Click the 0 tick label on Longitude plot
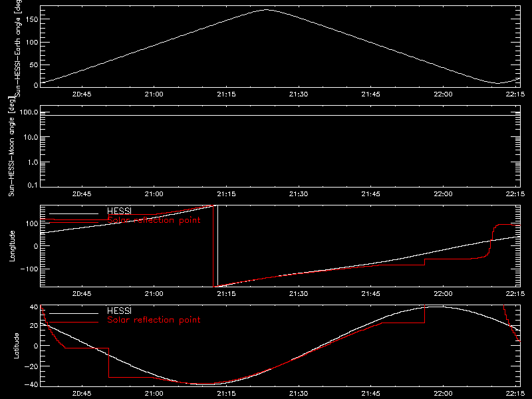The image size is (532, 399). click(x=36, y=246)
